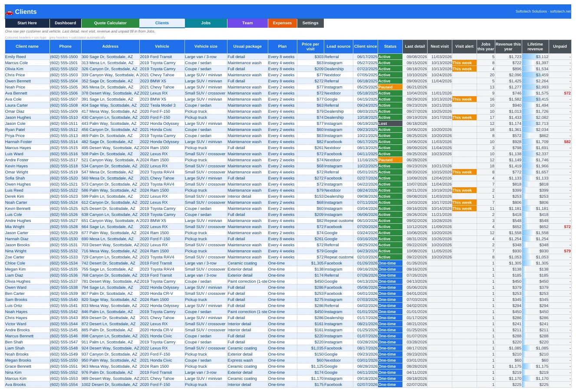576x392 pixels.
Task: Click the Last detail column header
Action: point(415,46)
